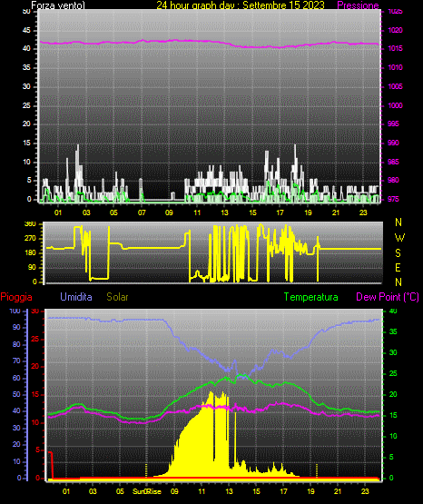This screenshot has height=504, width=423.
Task: Click the SunRise marker on bottom axis
Action: click(x=147, y=491)
